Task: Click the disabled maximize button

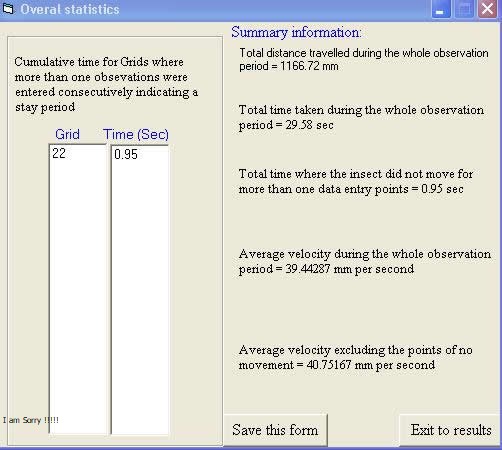Action: coord(464,9)
